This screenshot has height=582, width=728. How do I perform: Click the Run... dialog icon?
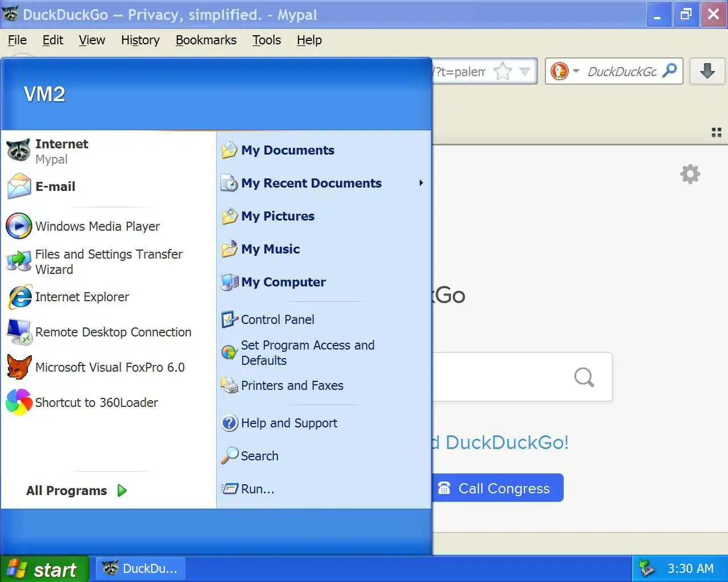(229, 489)
